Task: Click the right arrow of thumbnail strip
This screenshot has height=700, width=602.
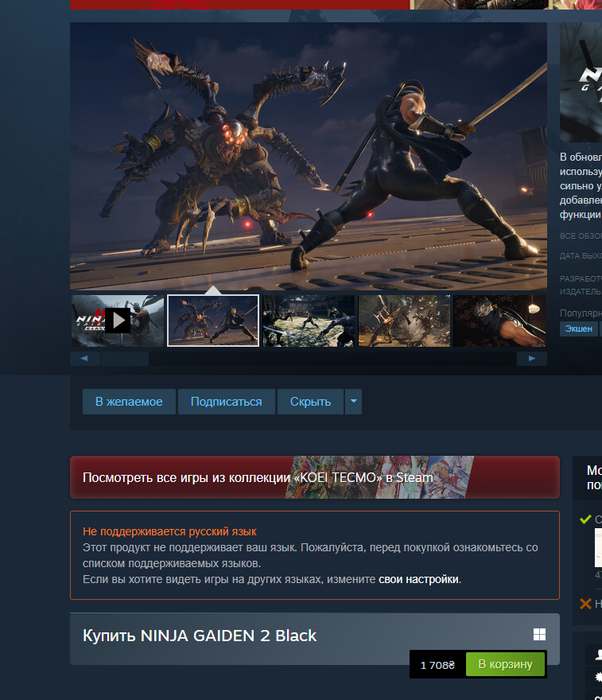Action: click(532, 359)
